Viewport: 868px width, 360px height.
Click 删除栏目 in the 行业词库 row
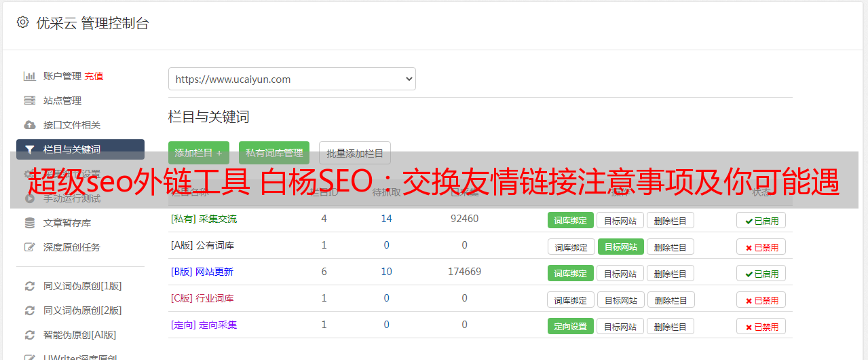point(670,300)
